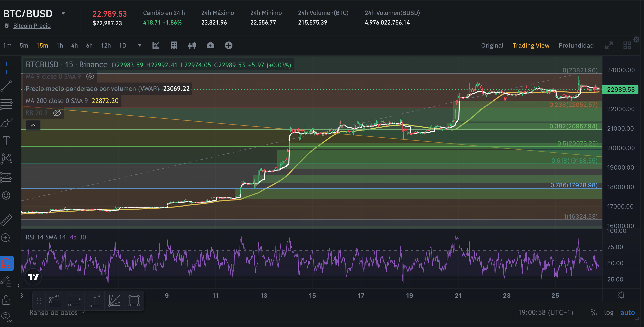Expand chart to fullscreen
The image size is (644, 327).
point(609,46)
